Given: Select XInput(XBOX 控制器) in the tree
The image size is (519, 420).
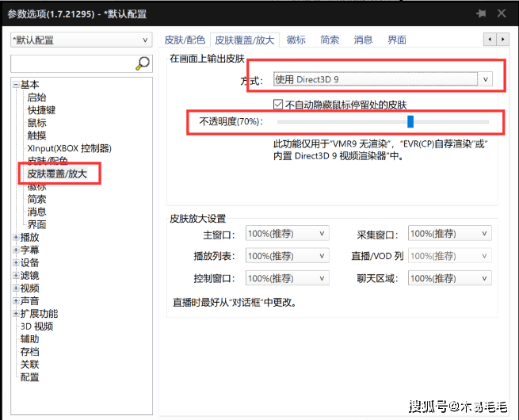Looking at the screenshot, I should click(70, 148).
